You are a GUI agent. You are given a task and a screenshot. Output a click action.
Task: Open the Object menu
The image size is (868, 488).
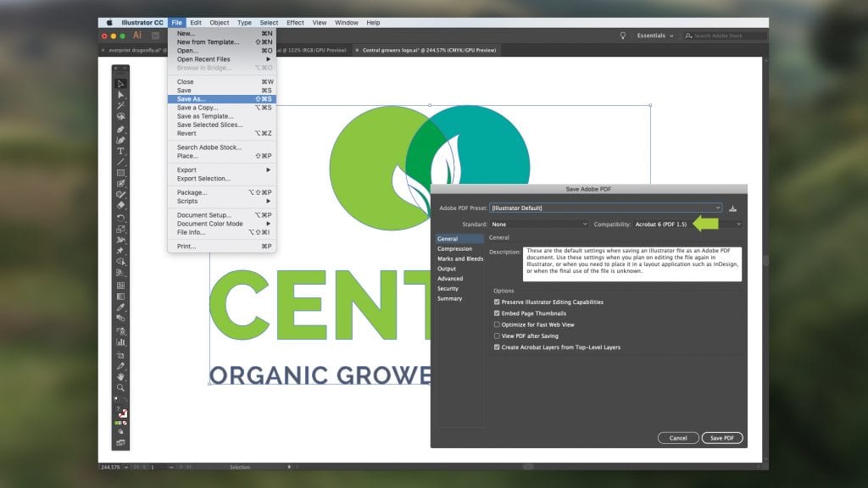tap(220, 23)
